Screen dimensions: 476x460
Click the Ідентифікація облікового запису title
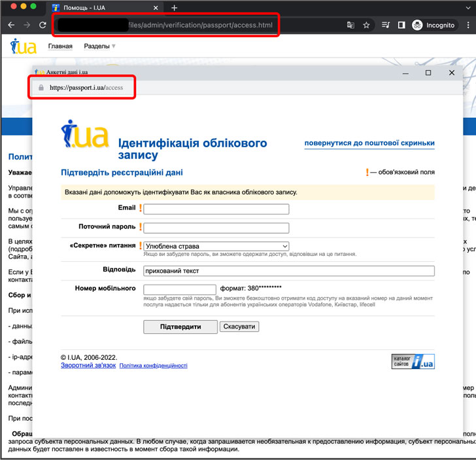(x=192, y=149)
